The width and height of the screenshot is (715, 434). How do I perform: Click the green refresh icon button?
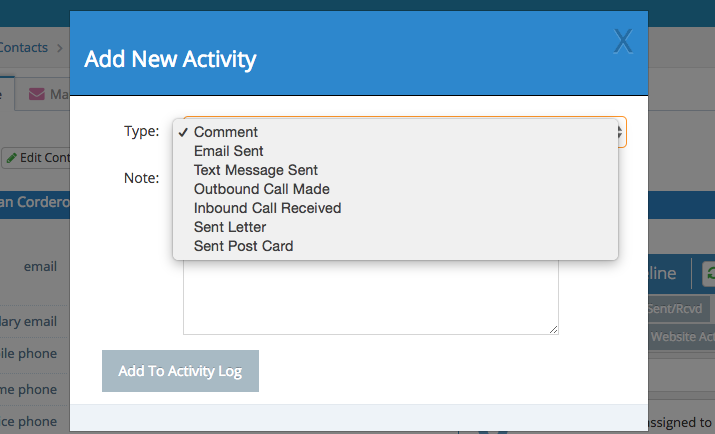(708, 274)
